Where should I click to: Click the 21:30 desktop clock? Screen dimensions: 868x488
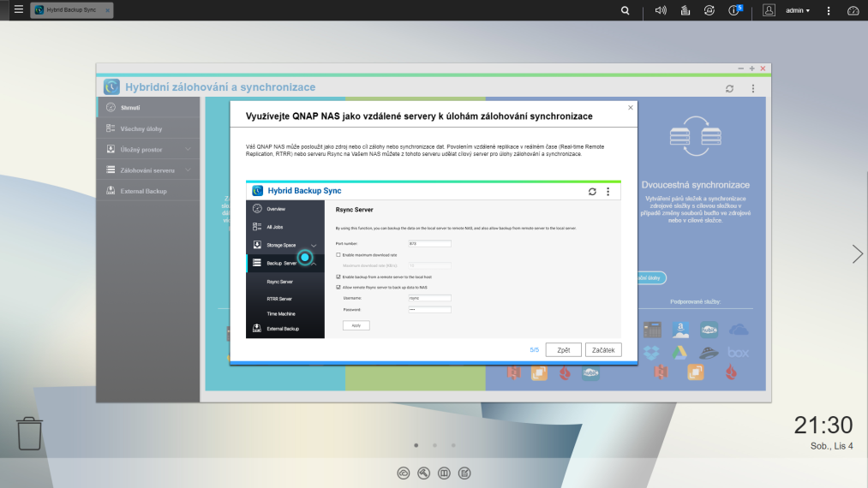pyautogui.click(x=823, y=425)
